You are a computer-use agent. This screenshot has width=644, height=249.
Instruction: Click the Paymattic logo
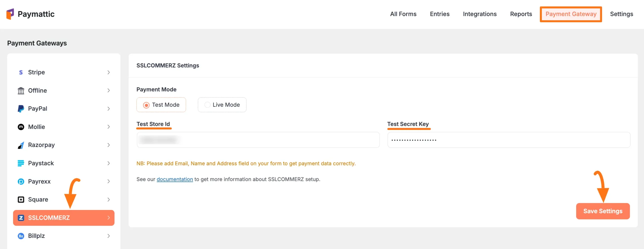[x=31, y=14]
